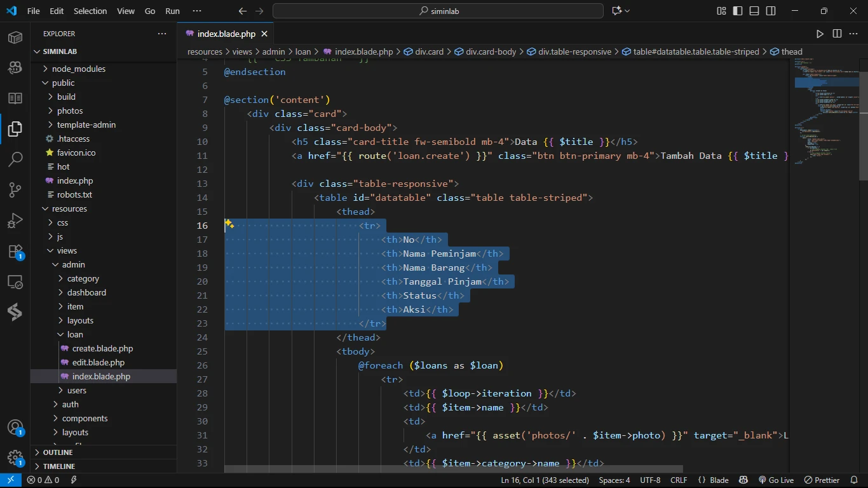Toggle the bottom panel layout button
Screen dimensions: 868x488
(754, 11)
